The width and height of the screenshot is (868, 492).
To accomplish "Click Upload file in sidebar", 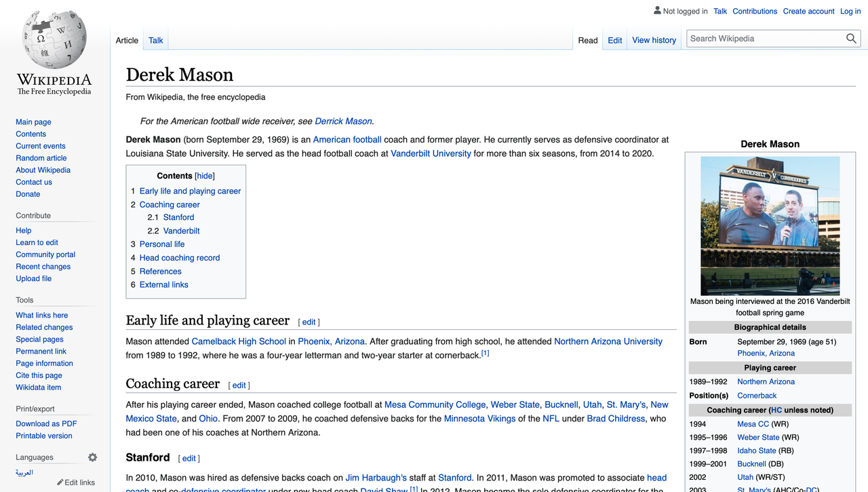I will click(34, 279).
